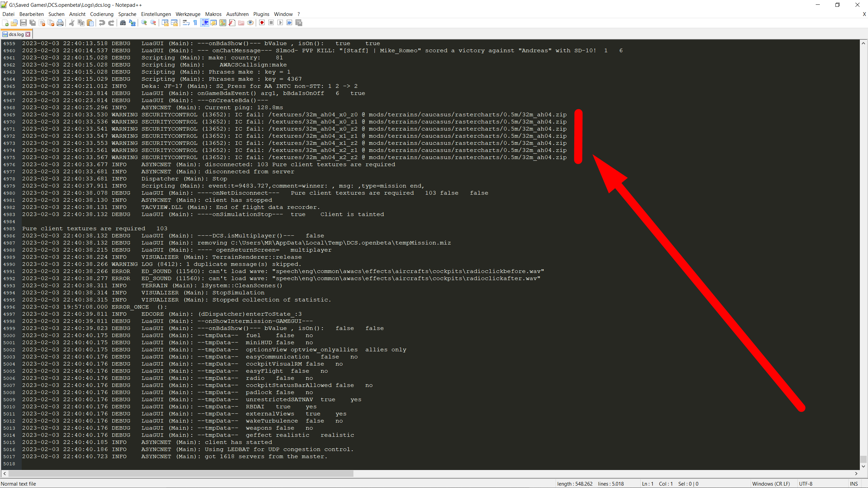Click the Save recorded macro icon

[299, 23]
